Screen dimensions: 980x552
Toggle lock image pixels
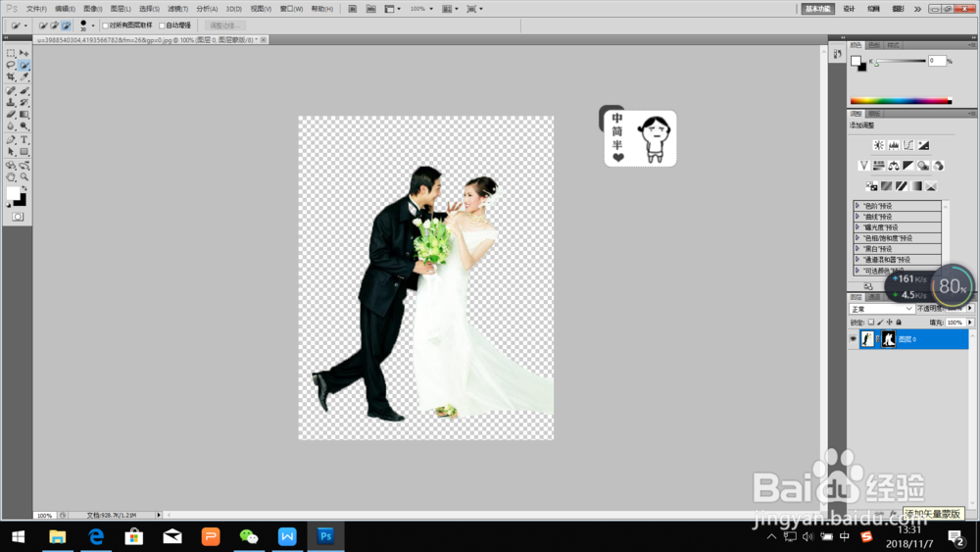(881, 323)
